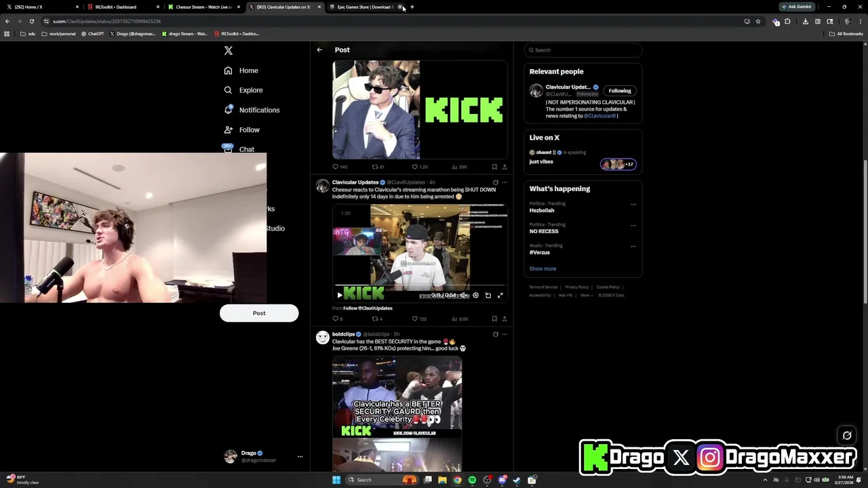Play the Cheesur reaction video
Image resolution: width=868 pixels, height=488 pixels.
click(x=340, y=296)
